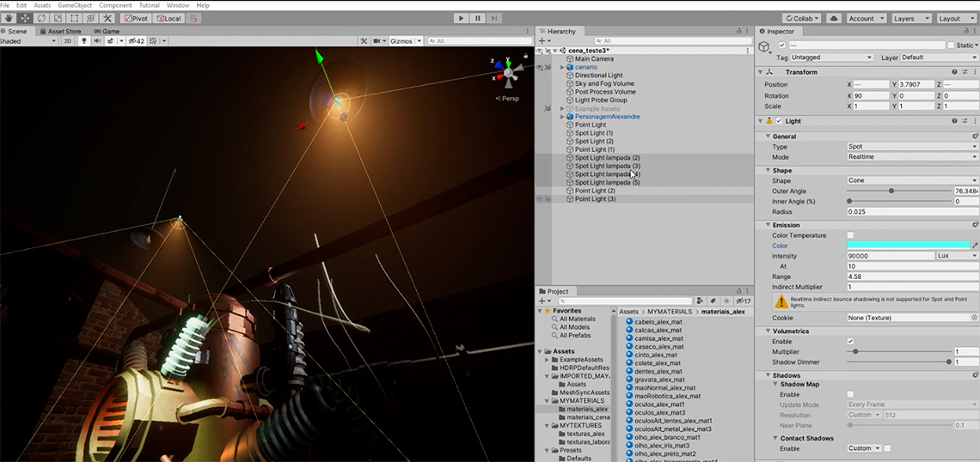Viewport: 980px width, 462px height.
Task: Enable the Shadow Map checkbox
Action: click(850, 394)
